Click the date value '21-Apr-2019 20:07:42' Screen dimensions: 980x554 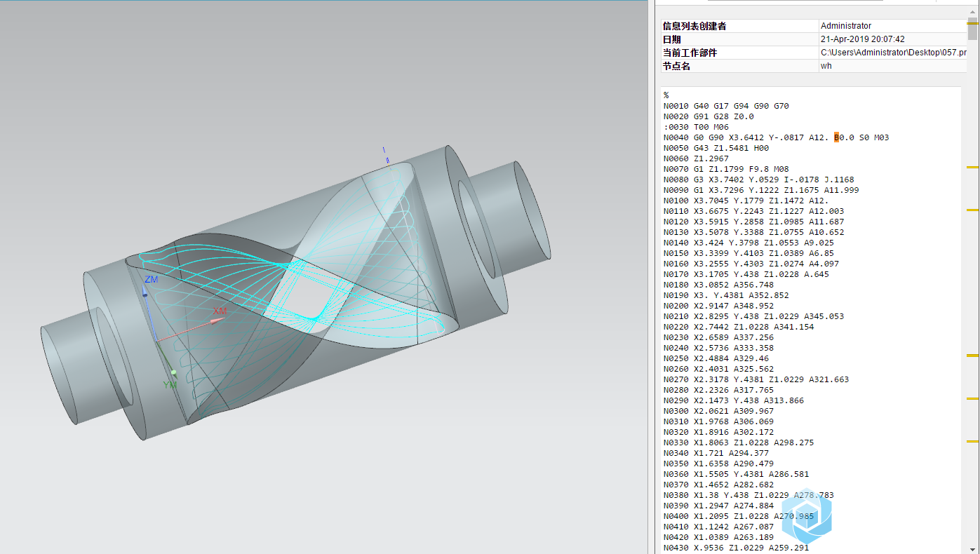[862, 39]
